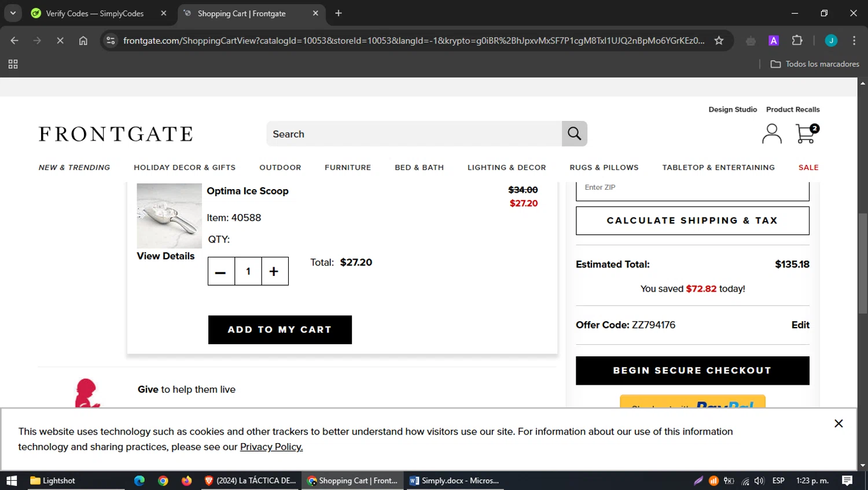Image resolution: width=868 pixels, height=490 pixels.
Task: Click the PayPal checkout button
Action: coord(692,401)
